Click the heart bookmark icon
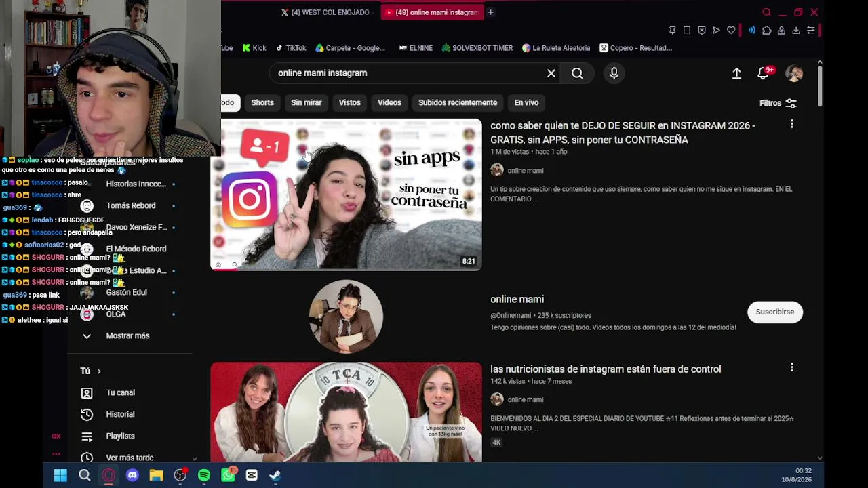The height and width of the screenshot is (488, 868). [731, 30]
